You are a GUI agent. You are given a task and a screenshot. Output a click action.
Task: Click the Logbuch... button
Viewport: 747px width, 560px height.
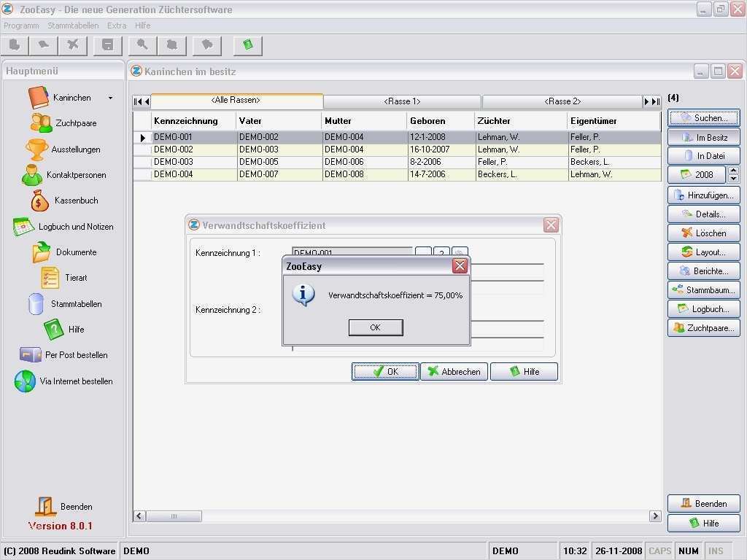tap(704, 309)
